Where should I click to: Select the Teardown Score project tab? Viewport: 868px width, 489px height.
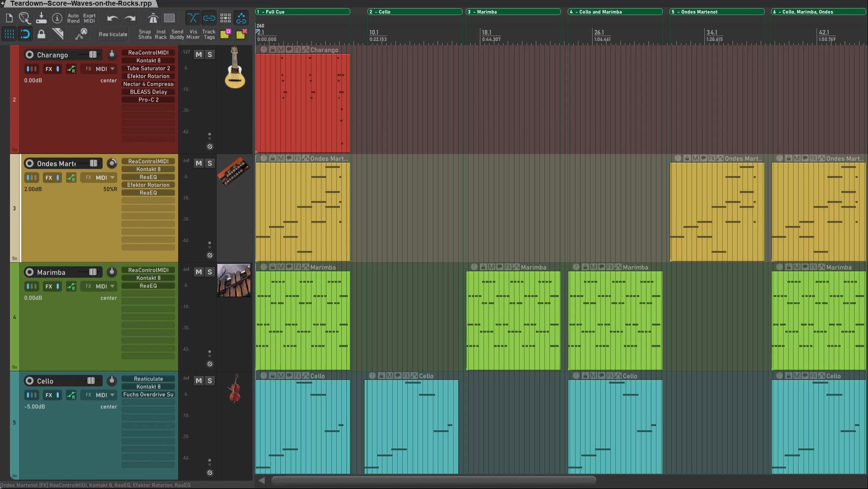(x=81, y=4)
